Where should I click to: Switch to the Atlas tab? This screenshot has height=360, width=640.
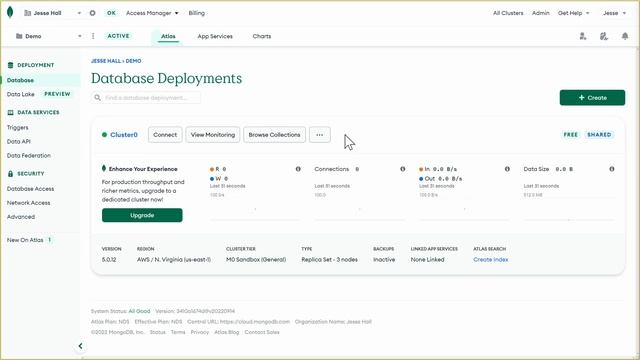pyautogui.click(x=168, y=36)
